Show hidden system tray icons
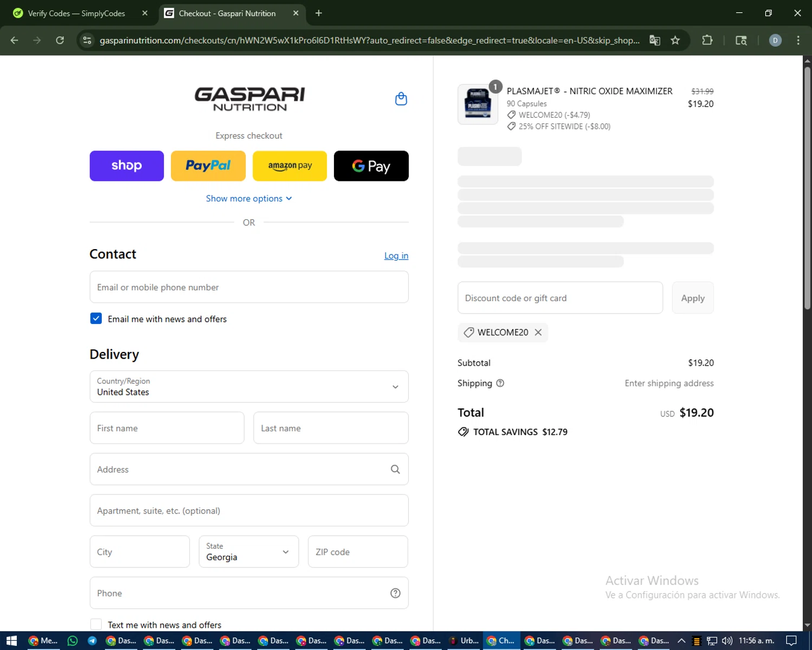The height and width of the screenshot is (650, 812). [x=682, y=641]
